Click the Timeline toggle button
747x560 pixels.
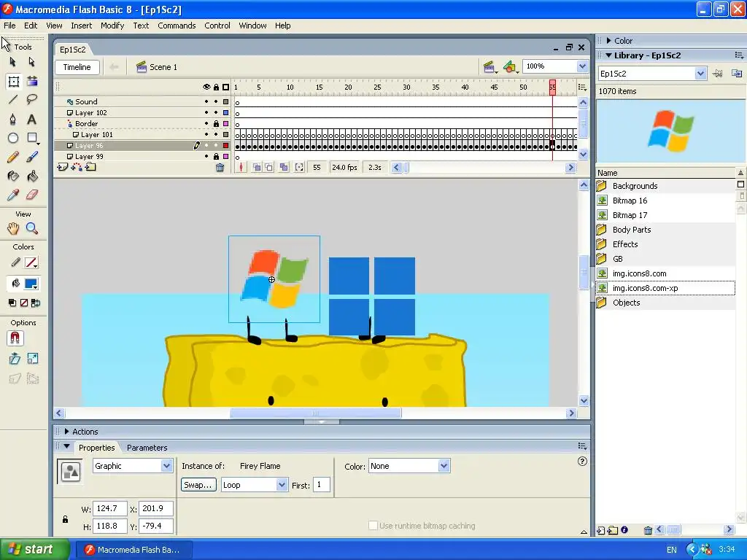pos(77,67)
